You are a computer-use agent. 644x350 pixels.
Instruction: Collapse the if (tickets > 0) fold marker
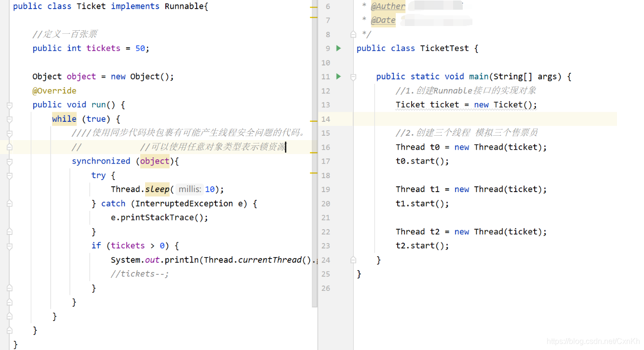tap(10, 246)
